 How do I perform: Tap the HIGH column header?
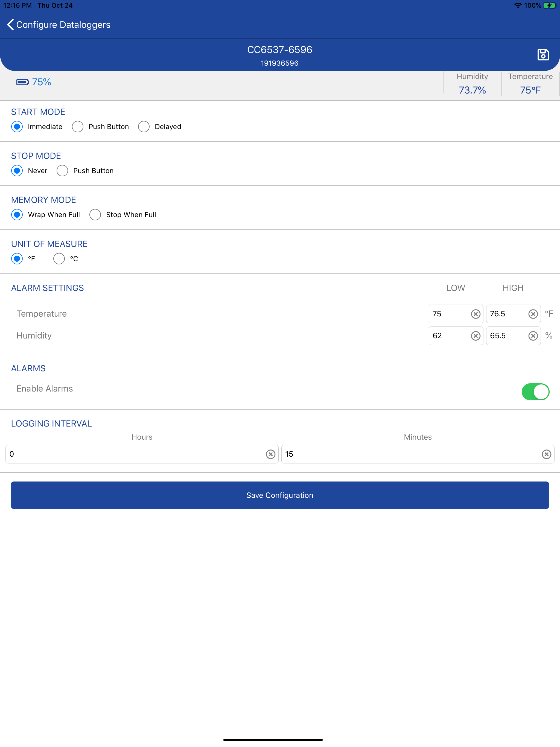(513, 288)
